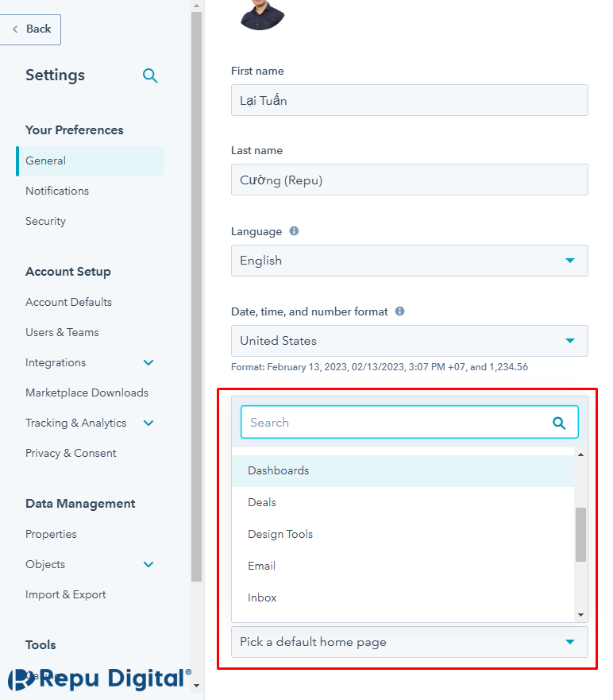Open Marketplace Downloads settings
613x700 pixels.
[x=87, y=393]
